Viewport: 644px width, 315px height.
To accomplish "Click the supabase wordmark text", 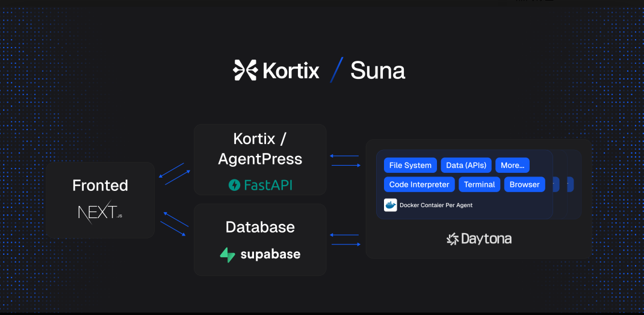I will point(270,255).
